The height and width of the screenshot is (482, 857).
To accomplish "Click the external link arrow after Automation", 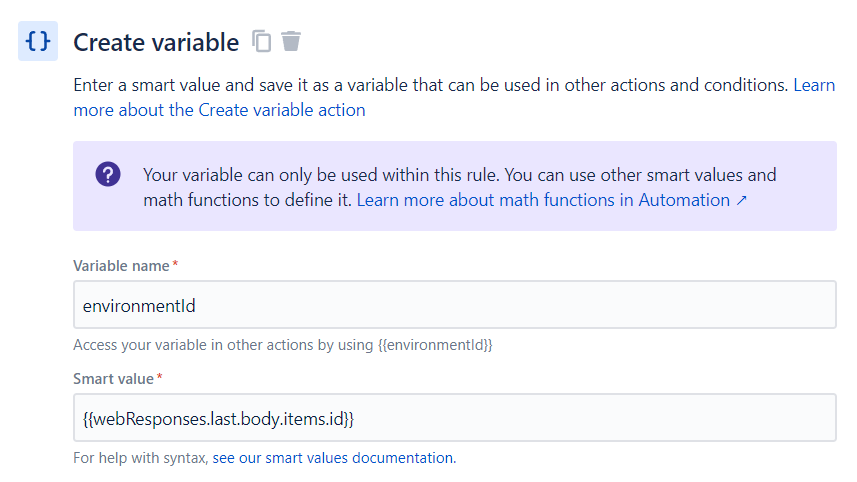I will point(742,200).
